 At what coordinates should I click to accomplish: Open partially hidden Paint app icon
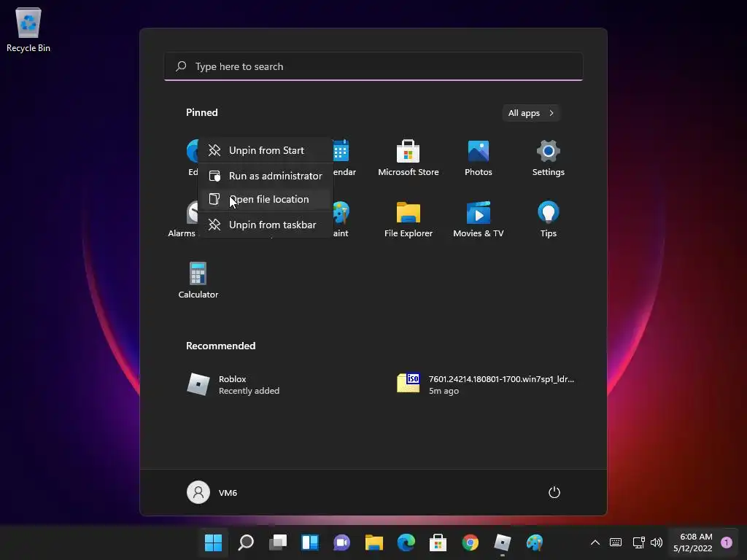(x=341, y=219)
